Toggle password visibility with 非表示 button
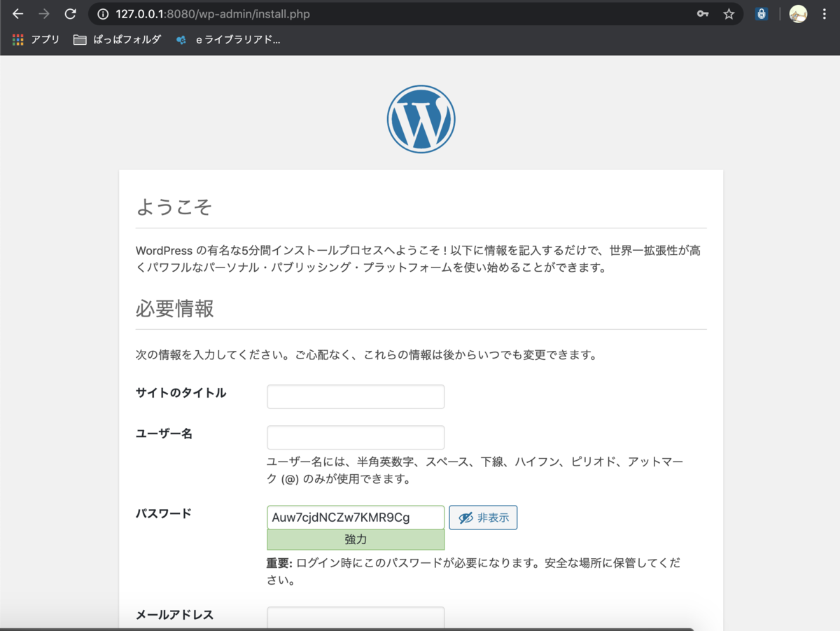The width and height of the screenshot is (840, 631). click(483, 518)
